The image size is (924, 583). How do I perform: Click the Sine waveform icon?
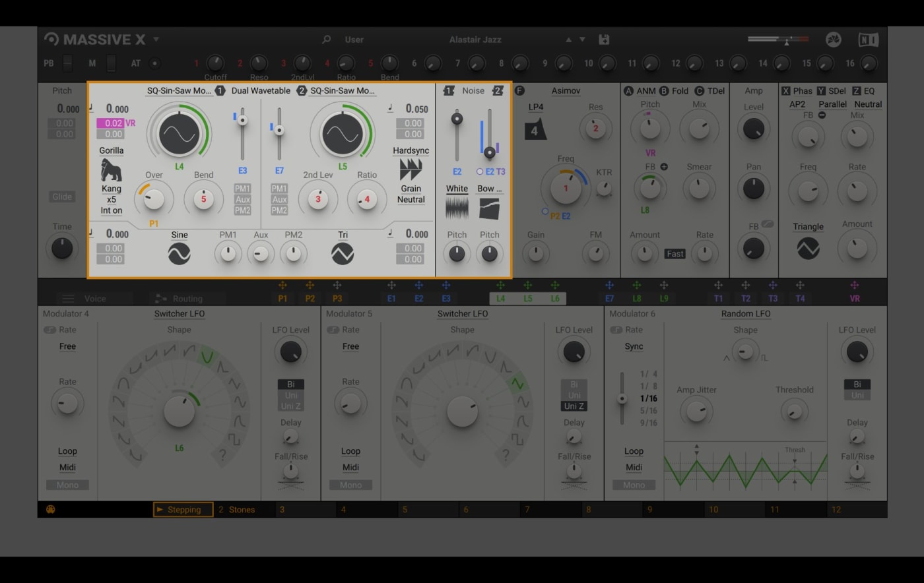pyautogui.click(x=179, y=253)
